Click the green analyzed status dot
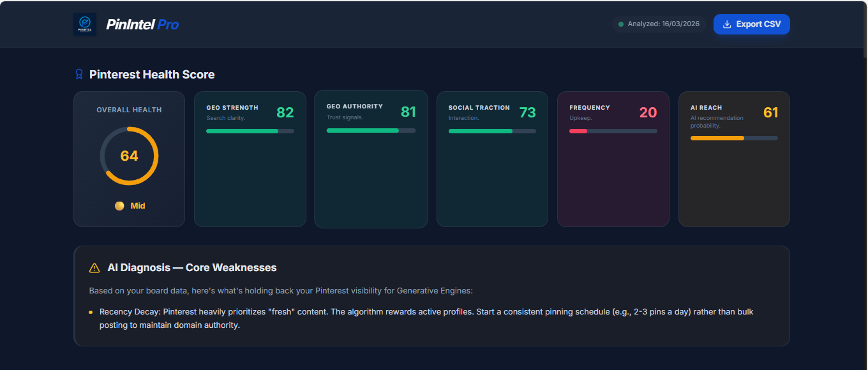868x370 pixels. (x=621, y=24)
